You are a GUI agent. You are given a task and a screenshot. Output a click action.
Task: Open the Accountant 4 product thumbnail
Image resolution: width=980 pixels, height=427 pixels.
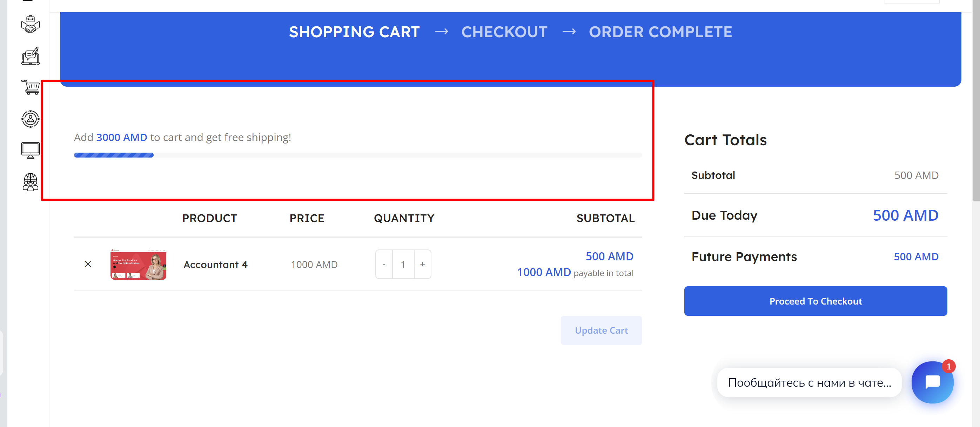coord(138,264)
